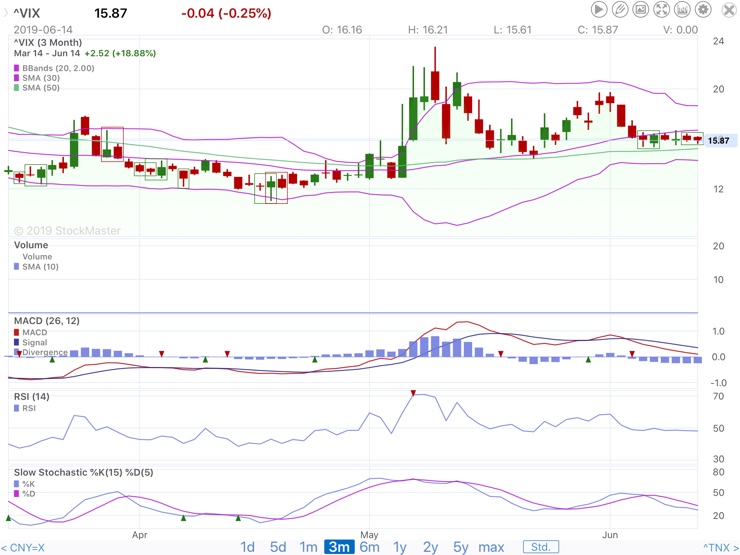Close the chart with X icon
Viewport: 740px width, 555px height.
tap(729, 10)
